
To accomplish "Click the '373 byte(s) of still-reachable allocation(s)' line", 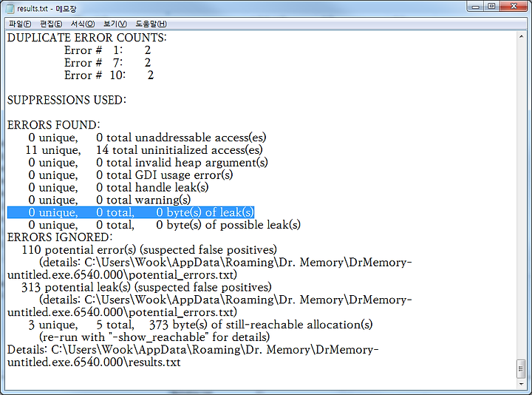I will pyautogui.click(x=200, y=325).
